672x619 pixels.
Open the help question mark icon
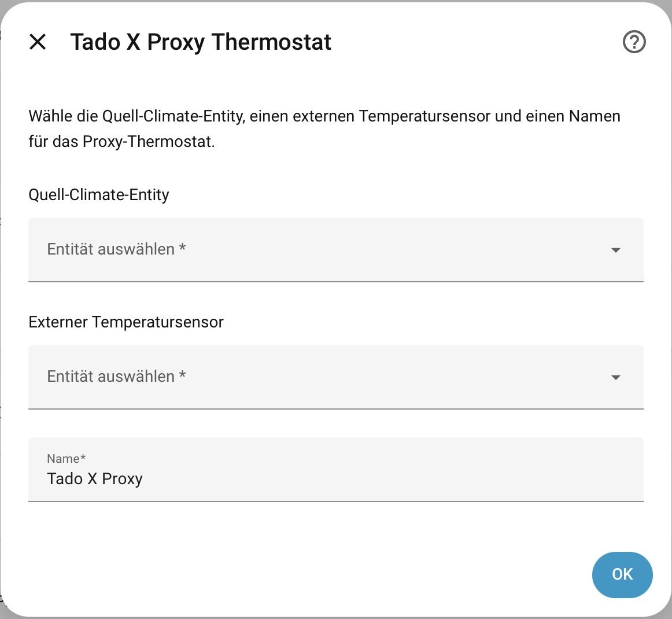coord(634,42)
